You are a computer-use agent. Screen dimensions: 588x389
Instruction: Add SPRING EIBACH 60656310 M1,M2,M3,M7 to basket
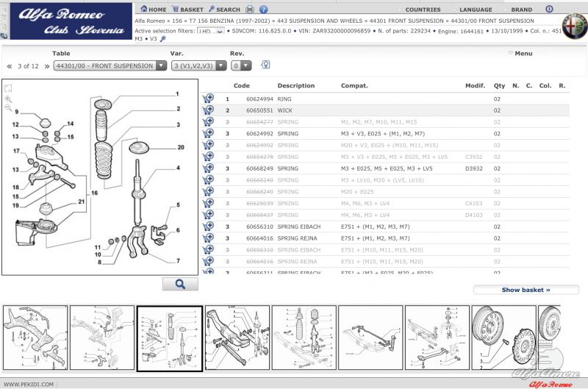(208, 226)
